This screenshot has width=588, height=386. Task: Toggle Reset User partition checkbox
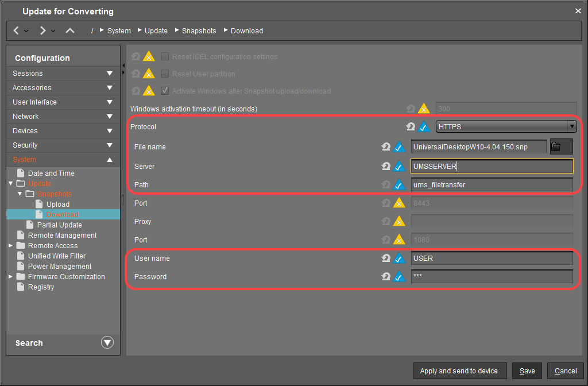click(x=165, y=74)
